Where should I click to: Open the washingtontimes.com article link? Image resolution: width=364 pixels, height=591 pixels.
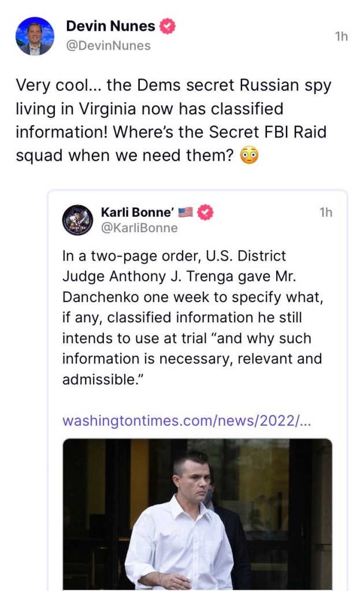pos(186,420)
